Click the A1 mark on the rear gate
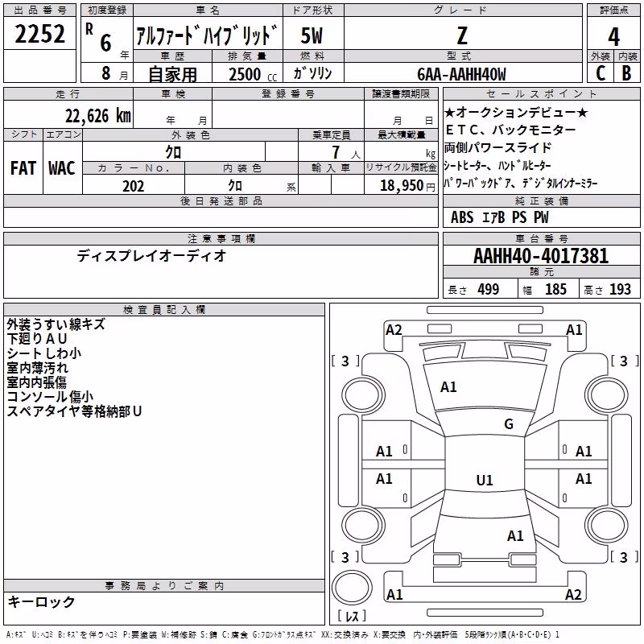 click(x=515, y=536)
